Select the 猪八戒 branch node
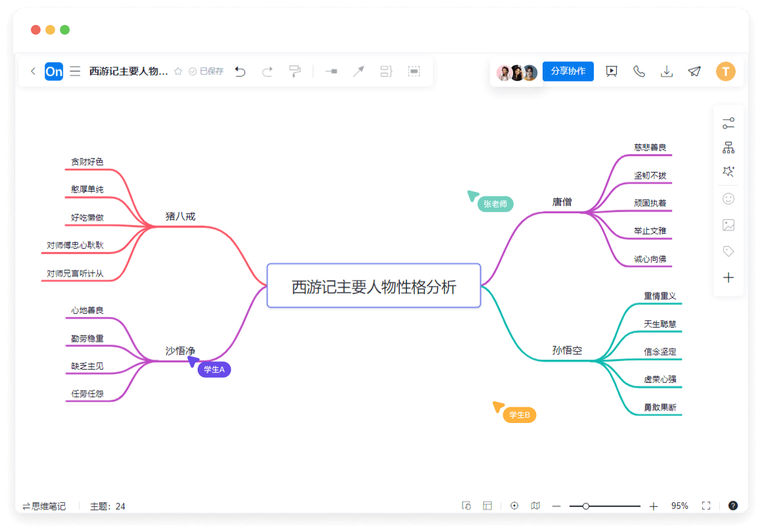This screenshot has height=532, width=762. 180,216
